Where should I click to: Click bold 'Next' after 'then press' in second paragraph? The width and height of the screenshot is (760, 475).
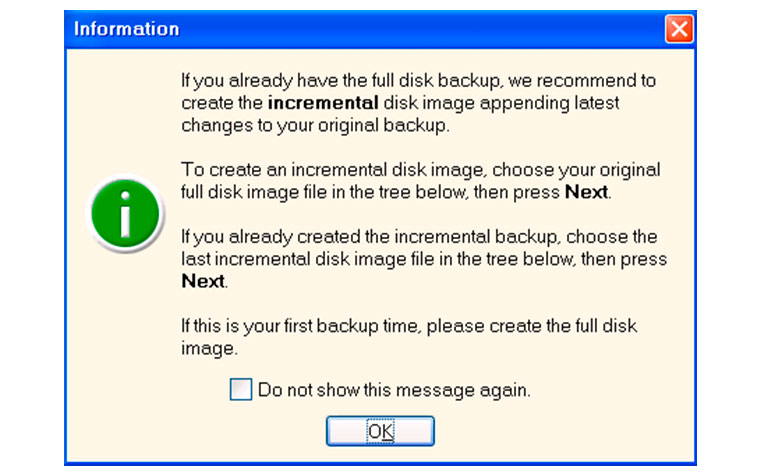[586, 192]
